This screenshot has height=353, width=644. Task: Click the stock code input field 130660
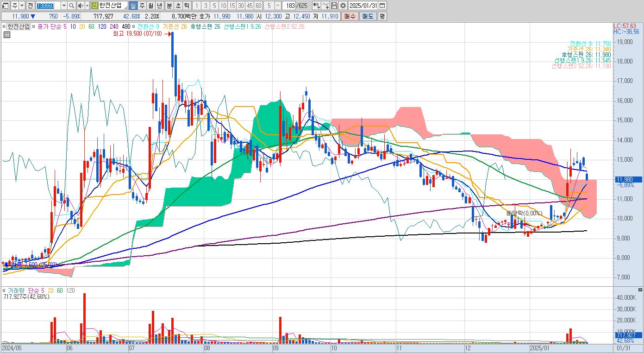(x=48, y=6)
